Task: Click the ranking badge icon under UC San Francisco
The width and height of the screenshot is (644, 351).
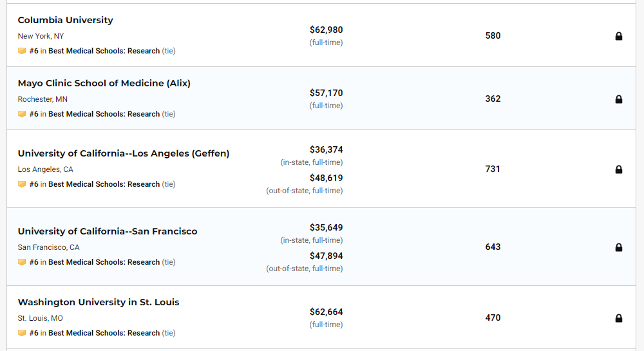Action: tap(22, 262)
